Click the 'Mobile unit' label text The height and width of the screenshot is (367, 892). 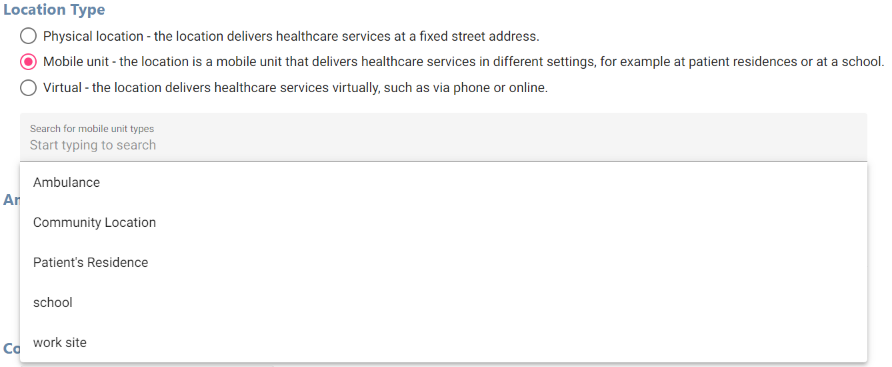[76, 62]
